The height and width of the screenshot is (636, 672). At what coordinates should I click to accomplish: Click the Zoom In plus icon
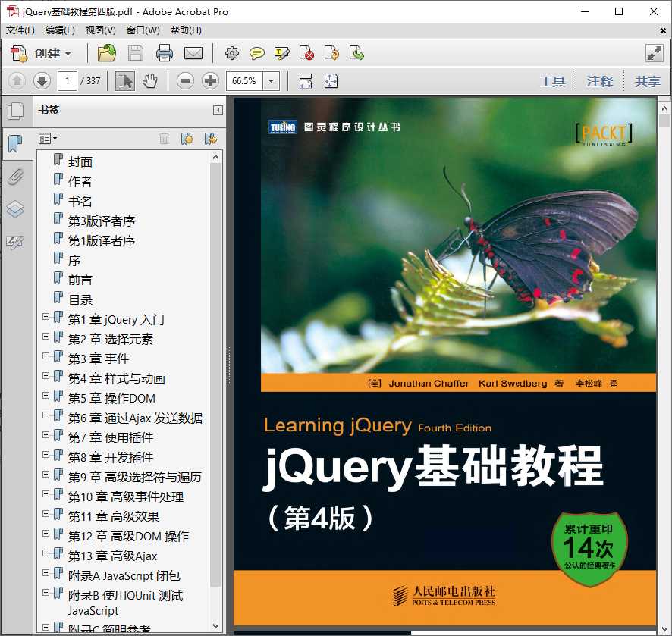pyautogui.click(x=209, y=80)
